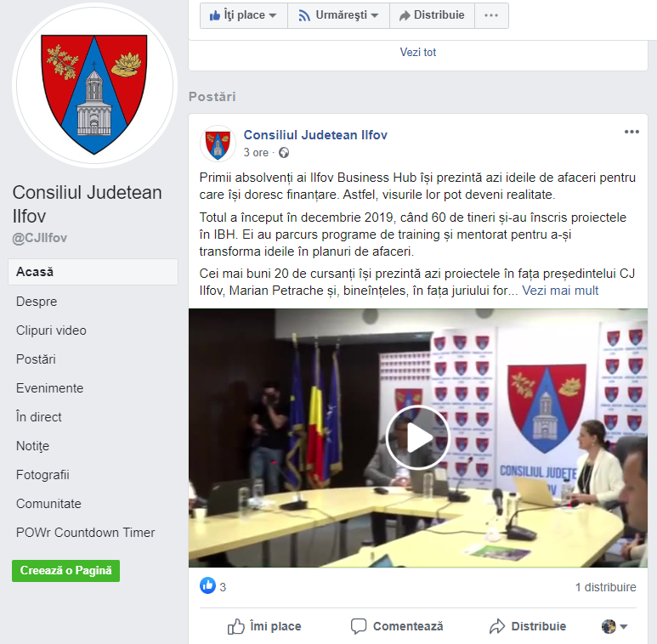Expand the Îți place dropdown
This screenshot has height=644, width=657.
point(244,15)
